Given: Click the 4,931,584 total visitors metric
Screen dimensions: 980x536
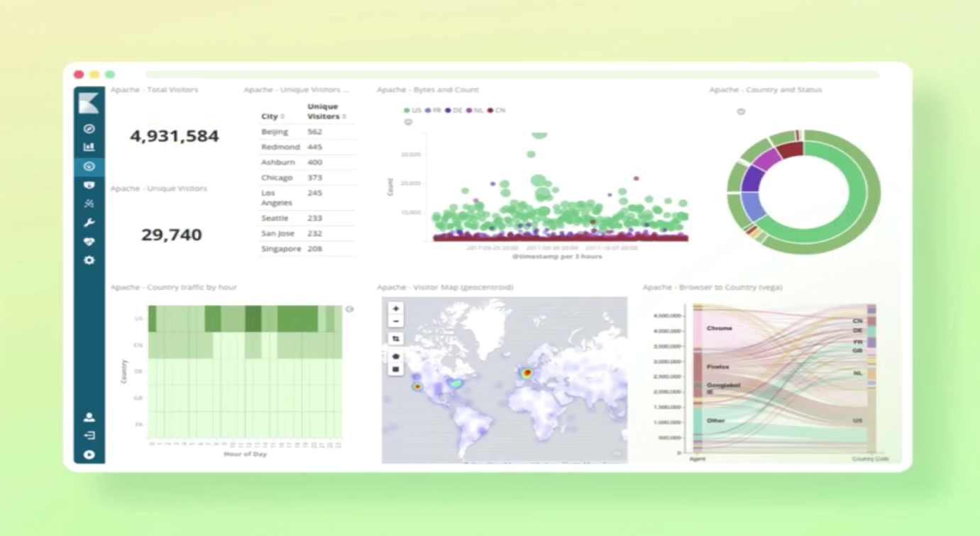Looking at the screenshot, I should pos(174,136).
